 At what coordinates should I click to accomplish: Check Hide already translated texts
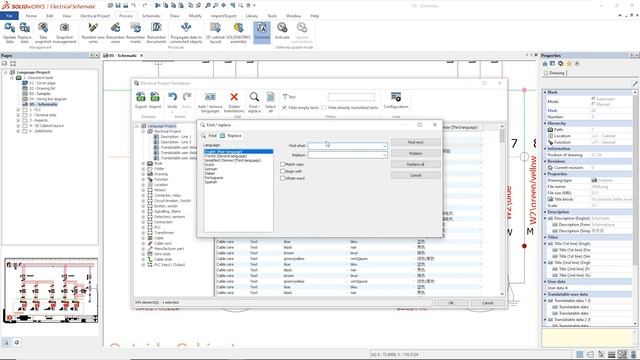pyautogui.click(x=324, y=107)
